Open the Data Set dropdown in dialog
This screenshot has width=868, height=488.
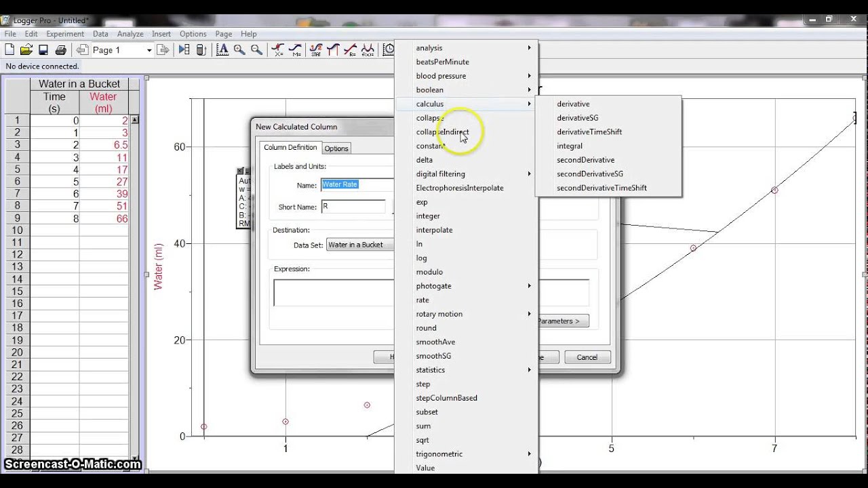(x=359, y=245)
